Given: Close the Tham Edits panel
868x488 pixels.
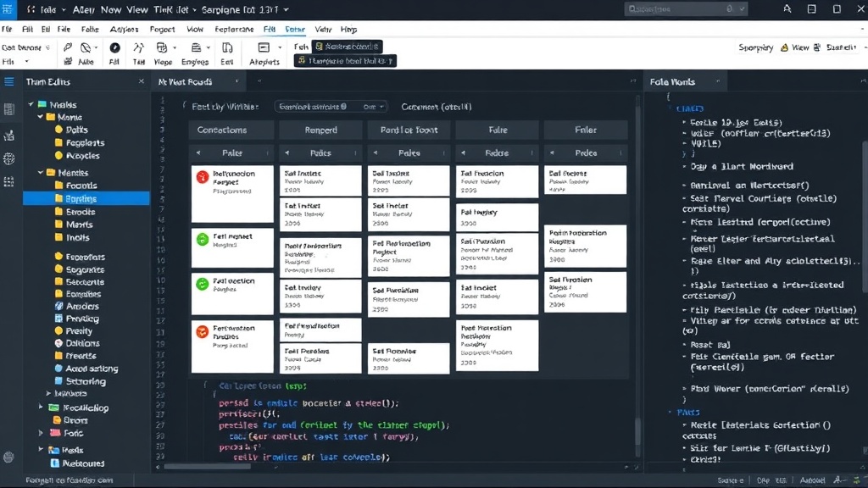Looking at the screenshot, I should [x=142, y=81].
